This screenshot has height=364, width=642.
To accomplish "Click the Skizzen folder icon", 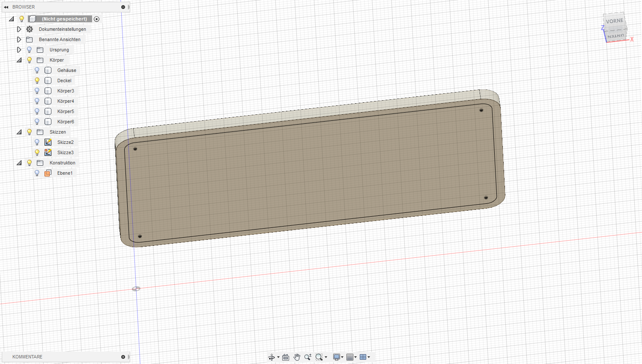I will tap(40, 132).
